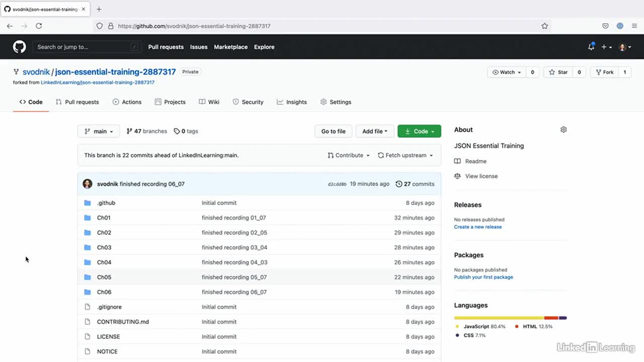Click the Ch01 folder icon
Image resolution: width=644 pixels, height=362 pixels.
[88, 218]
